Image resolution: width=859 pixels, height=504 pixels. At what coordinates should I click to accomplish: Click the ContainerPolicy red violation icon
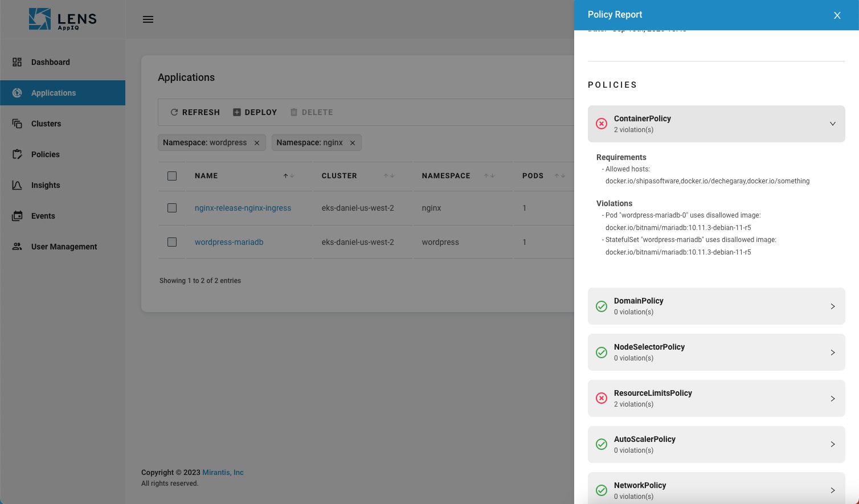pos(602,124)
